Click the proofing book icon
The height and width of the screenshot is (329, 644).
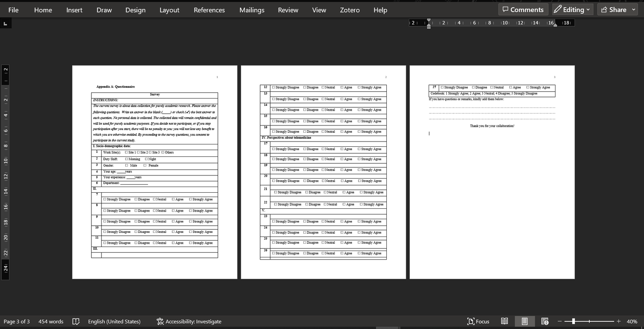[x=76, y=321]
